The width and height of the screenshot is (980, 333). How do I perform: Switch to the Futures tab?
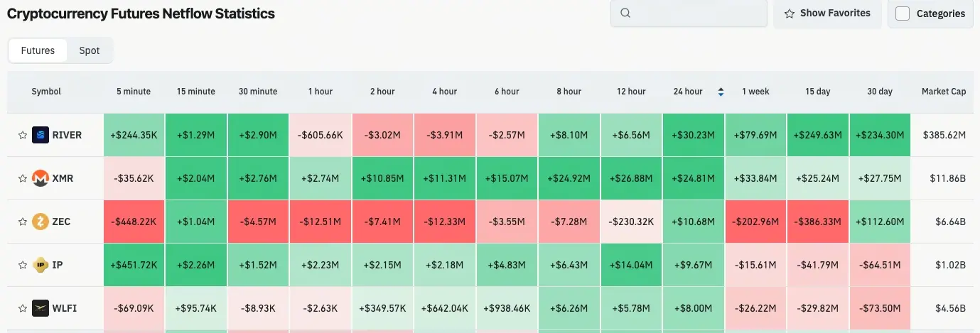coord(38,50)
